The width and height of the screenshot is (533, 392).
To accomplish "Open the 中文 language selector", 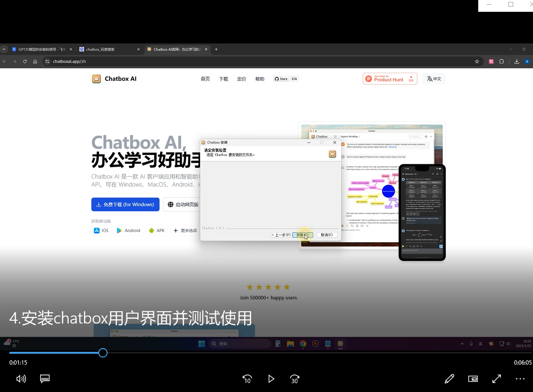I will [434, 79].
